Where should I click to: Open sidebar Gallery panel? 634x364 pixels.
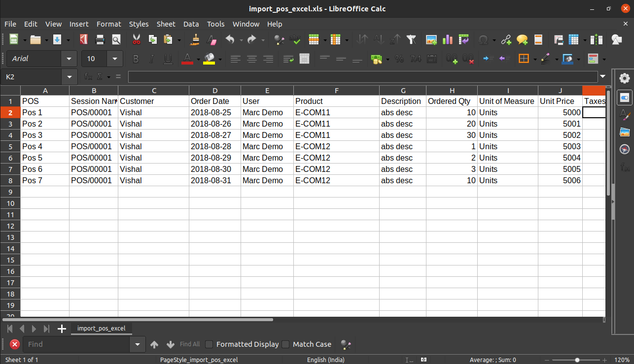click(625, 132)
